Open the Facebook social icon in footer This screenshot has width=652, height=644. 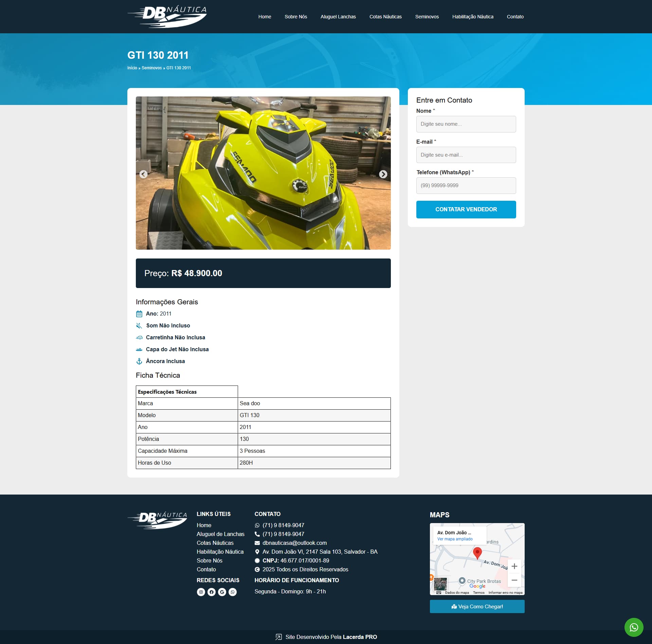(x=212, y=592)
